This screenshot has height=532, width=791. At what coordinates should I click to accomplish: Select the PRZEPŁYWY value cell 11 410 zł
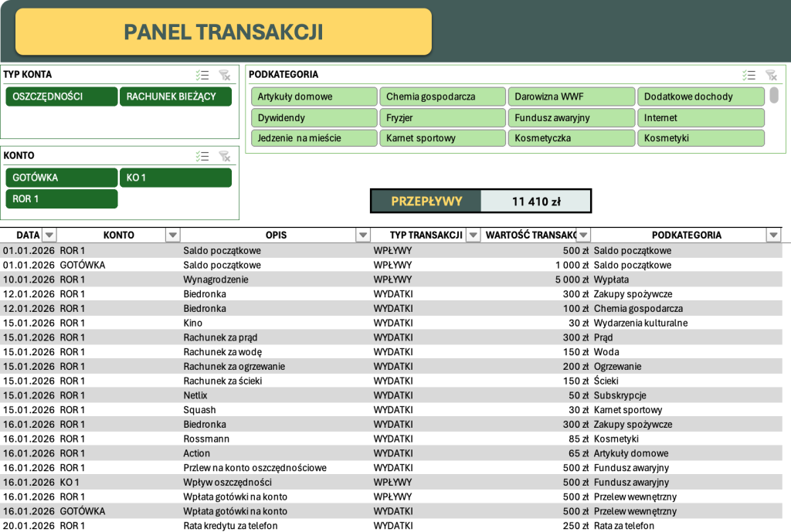(x=536, y=202)
